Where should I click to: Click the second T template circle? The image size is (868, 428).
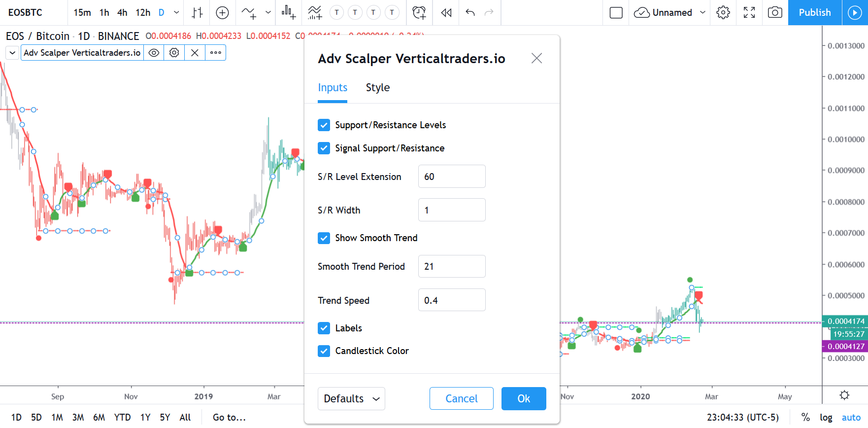click(x=355, y=13)
